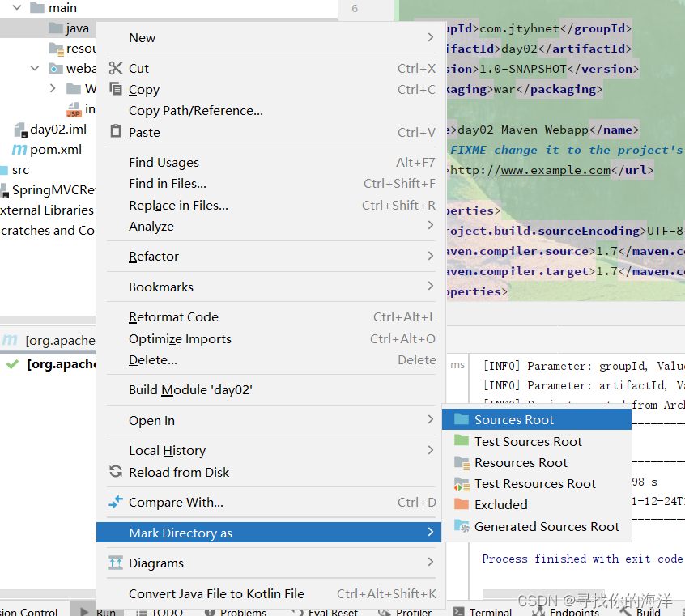Select the src folder in project tree
The height and width of the screenshot is (616, 685).
click(20, 170)
